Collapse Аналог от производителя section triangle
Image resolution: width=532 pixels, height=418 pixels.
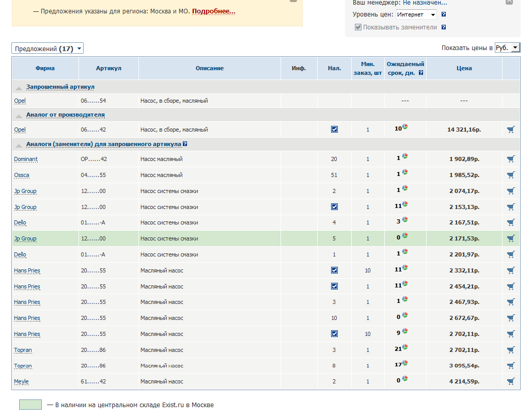pos(19,116)
